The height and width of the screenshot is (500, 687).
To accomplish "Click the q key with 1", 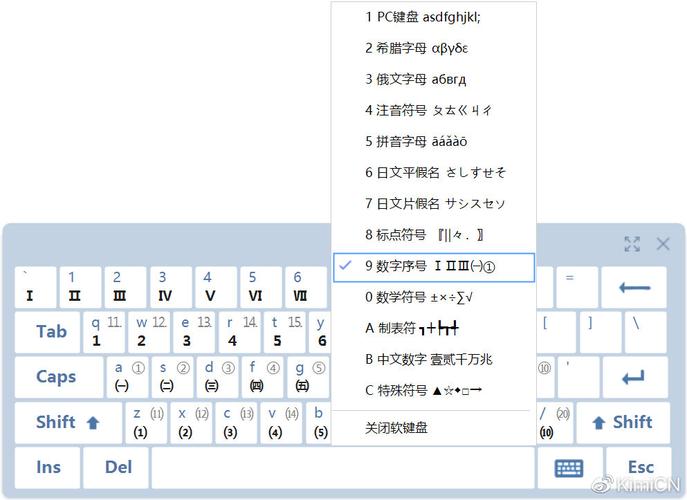I will coord(104,332).
